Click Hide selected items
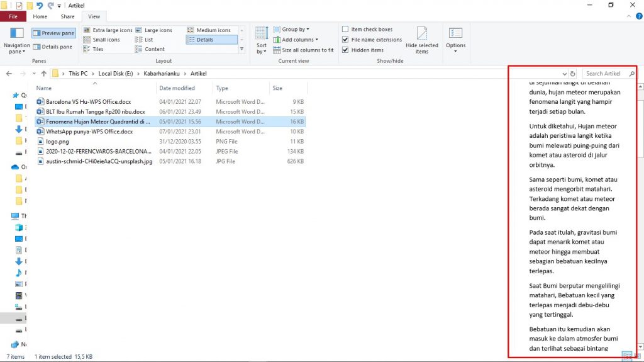The height and width of the screenshot is (362, 644). coord(422,40)
